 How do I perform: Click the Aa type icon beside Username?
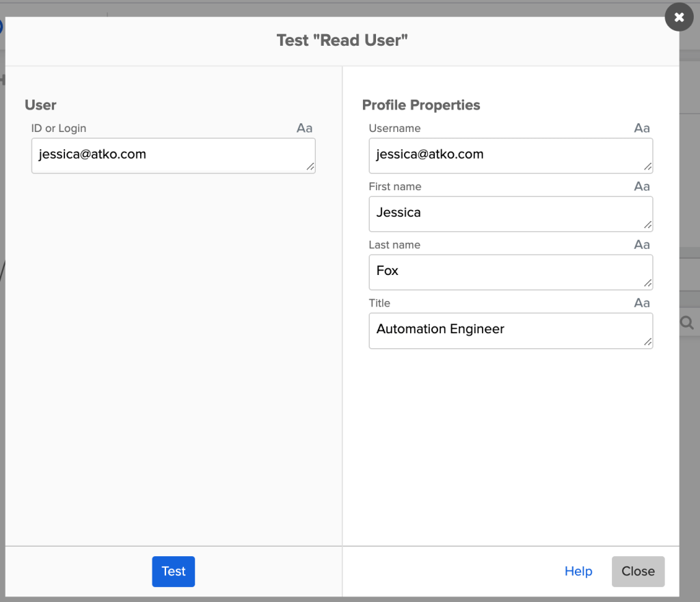[641, 129]
